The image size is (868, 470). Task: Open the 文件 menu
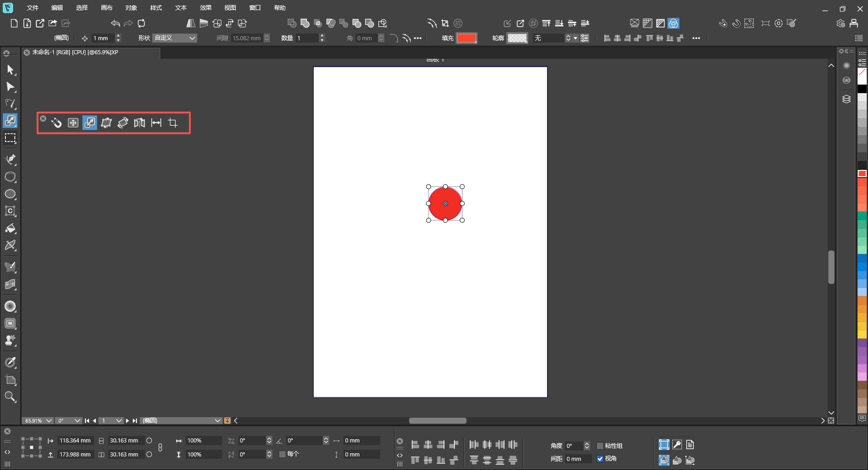point(33,8)
